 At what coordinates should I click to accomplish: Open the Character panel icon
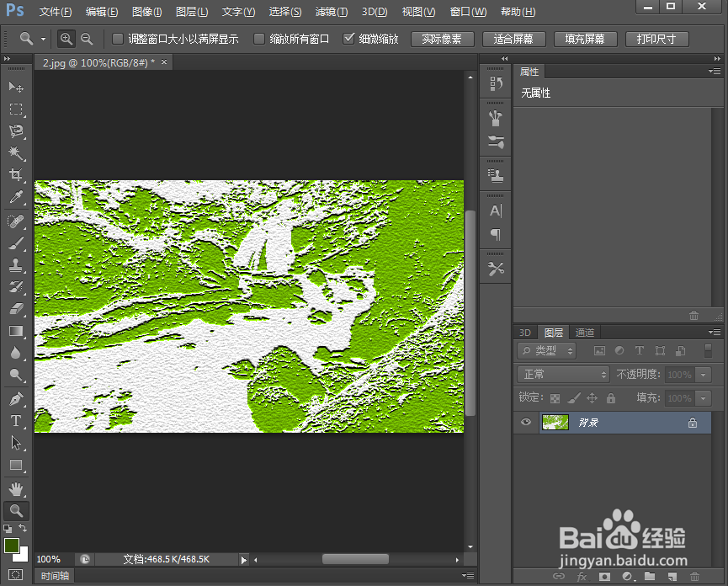tap(496, 210)
